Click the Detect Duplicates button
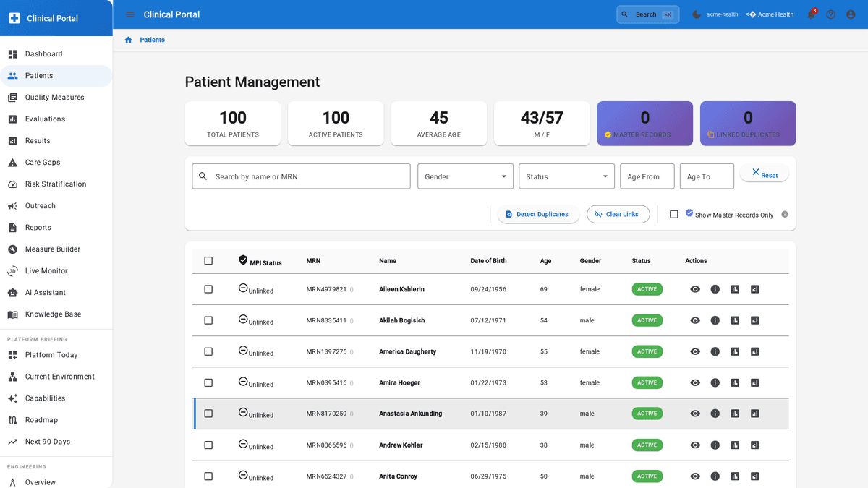The width and height of the screenshot is (868, 488). (x=538, y=214)
